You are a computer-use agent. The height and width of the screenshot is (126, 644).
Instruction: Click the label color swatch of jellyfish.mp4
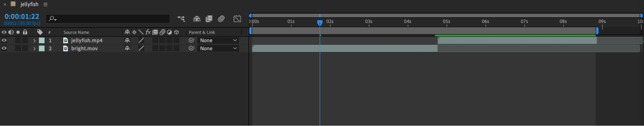pos(42,40)
